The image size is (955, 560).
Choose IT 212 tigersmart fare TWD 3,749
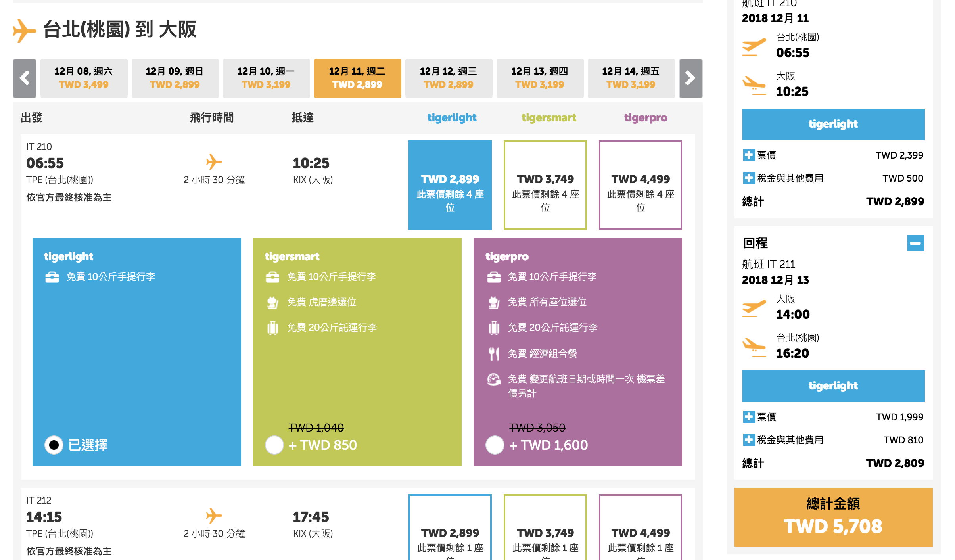pos(545,527)
